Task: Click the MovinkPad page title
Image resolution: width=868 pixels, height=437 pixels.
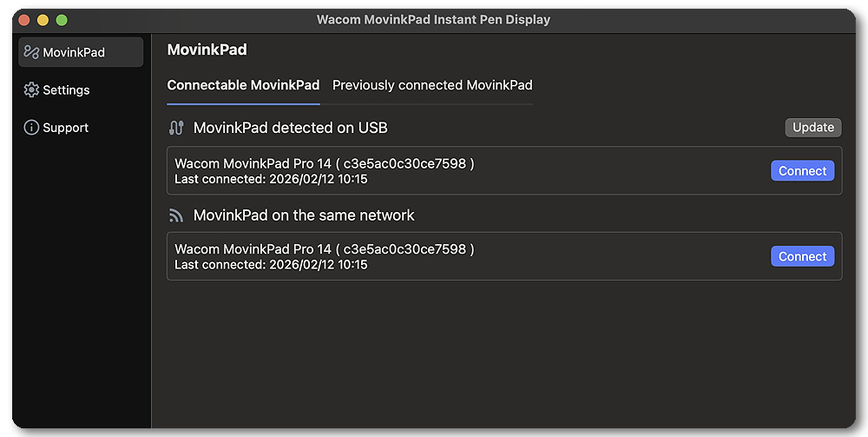Action: coord(207,50)
